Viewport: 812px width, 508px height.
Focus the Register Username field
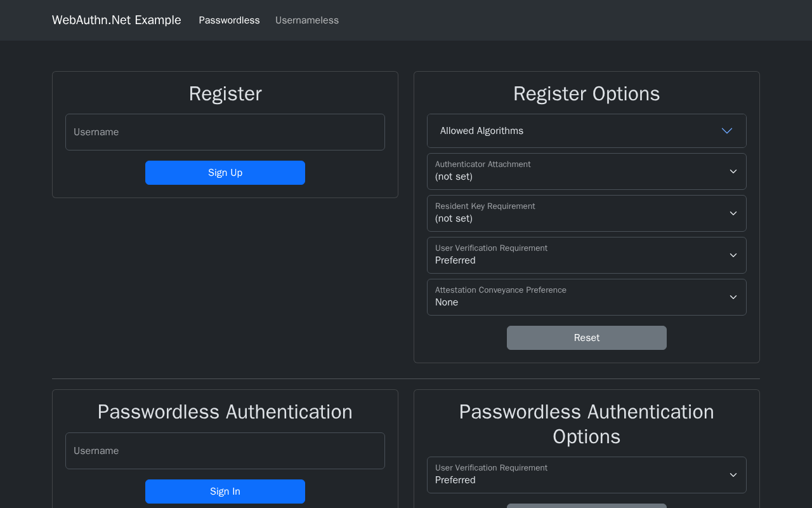point(225,132)
